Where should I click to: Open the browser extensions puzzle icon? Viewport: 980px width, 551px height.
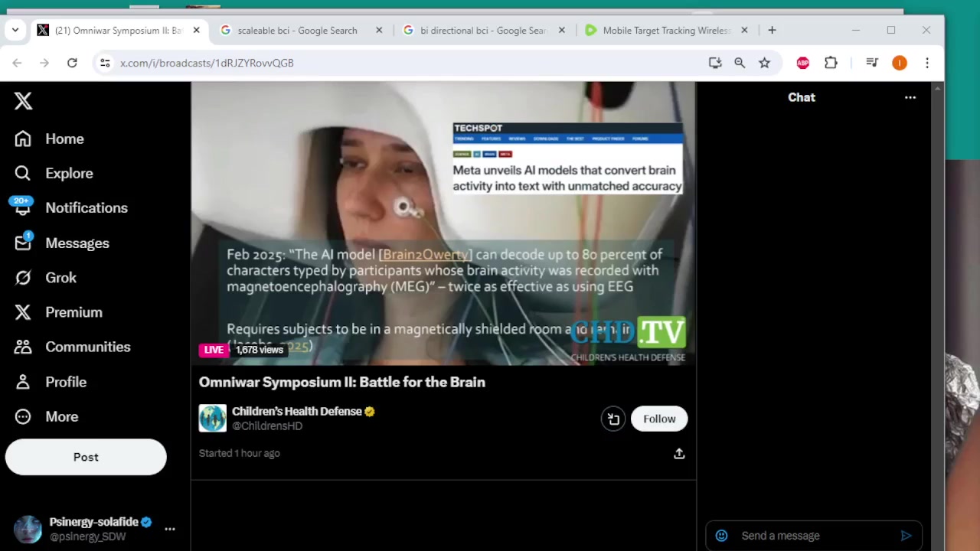click(831, 63)
